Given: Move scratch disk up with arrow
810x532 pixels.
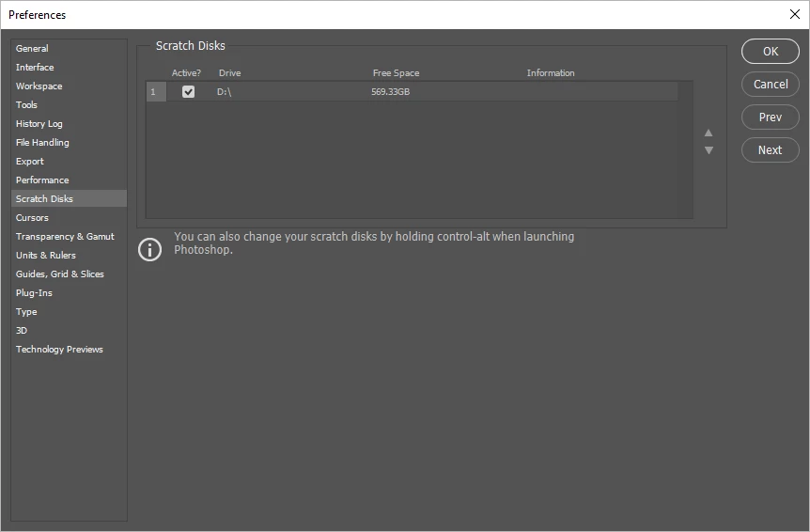Looking at the screenshot, I should [x=709, y=133].
